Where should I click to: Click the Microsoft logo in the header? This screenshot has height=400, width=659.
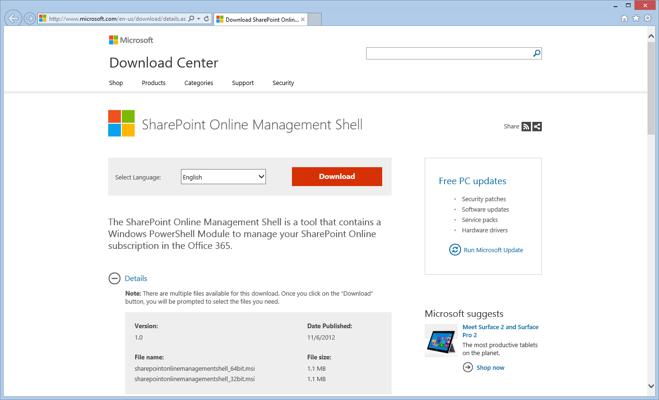click(131, 41)
